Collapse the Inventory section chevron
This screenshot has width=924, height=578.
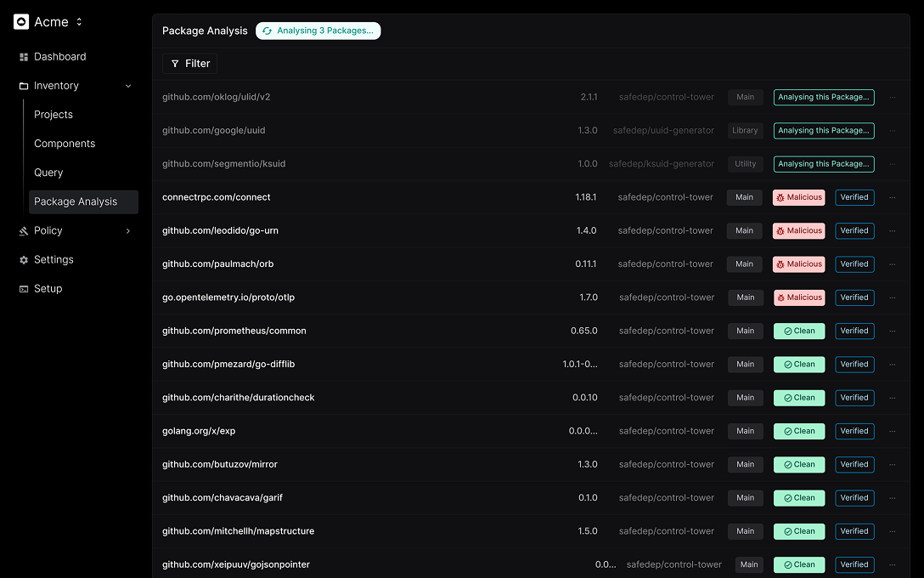point(128,85)
